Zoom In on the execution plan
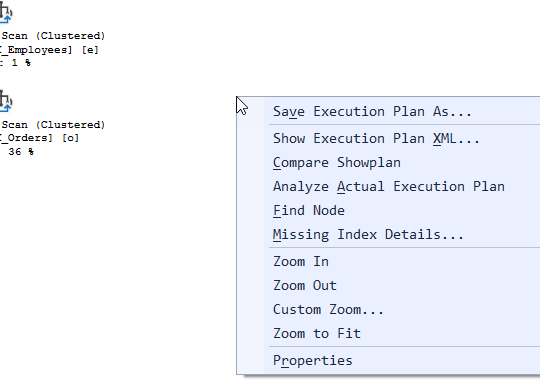540x382 pixels. [301, 261]
